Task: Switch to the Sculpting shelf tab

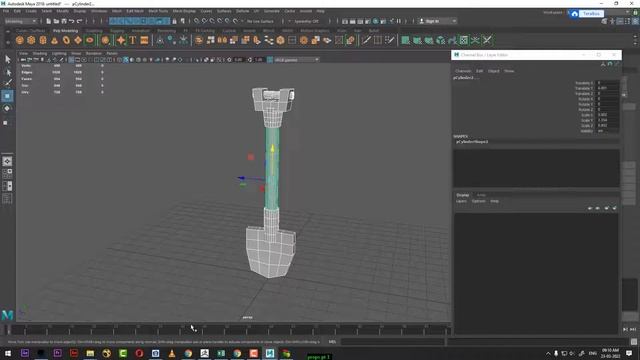Action: point(94,31)
